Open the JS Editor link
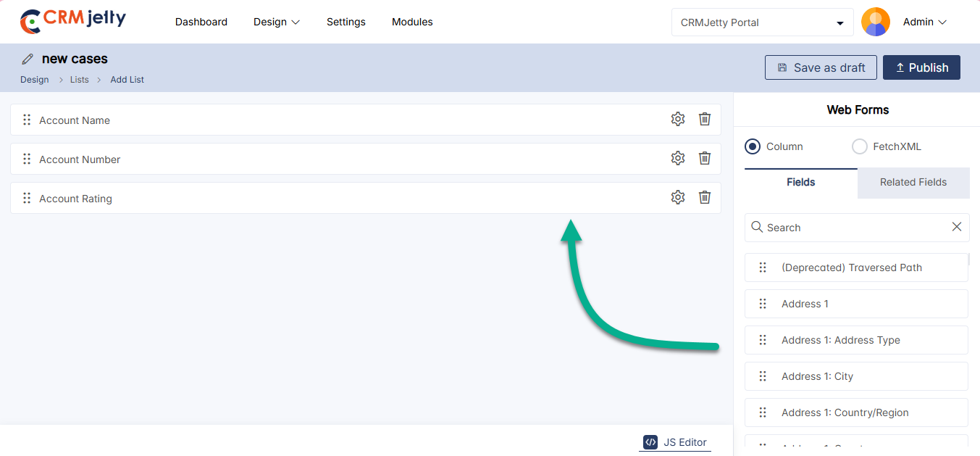Viewport: 980px width, 456px height. [675, 442]
